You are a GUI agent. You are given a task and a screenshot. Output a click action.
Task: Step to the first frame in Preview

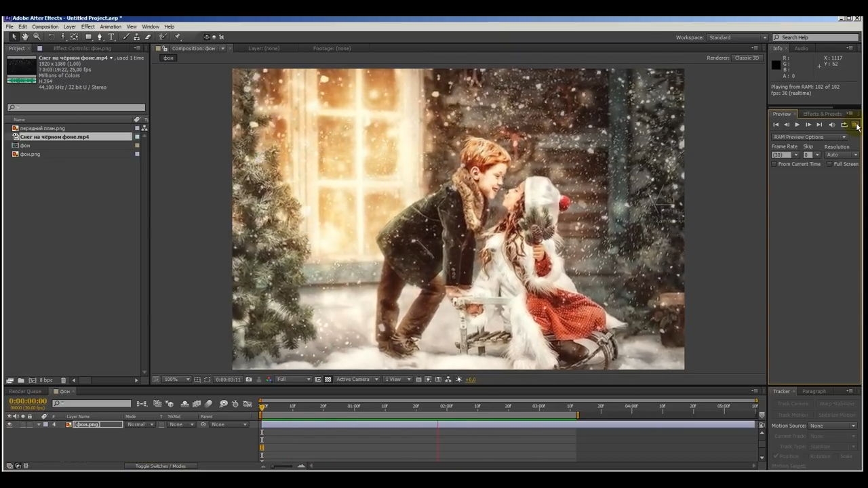click(776, 125)
